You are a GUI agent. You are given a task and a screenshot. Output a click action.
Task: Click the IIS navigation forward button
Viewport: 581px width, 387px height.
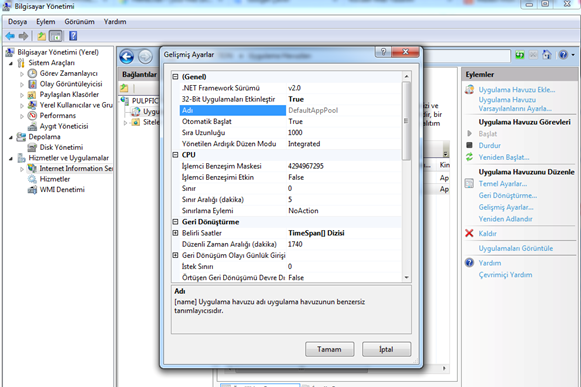point(145,57)
